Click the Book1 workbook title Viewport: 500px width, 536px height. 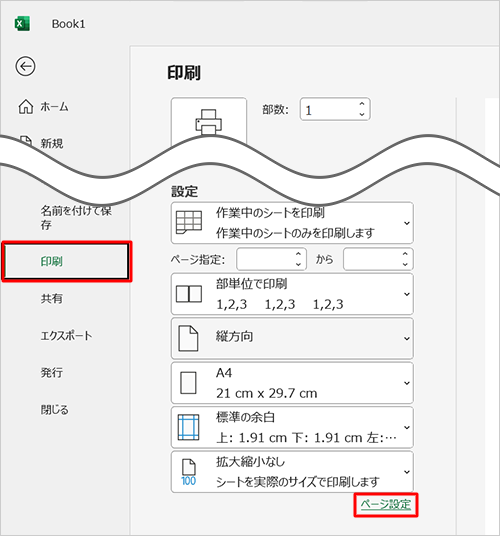coord(68,24)
